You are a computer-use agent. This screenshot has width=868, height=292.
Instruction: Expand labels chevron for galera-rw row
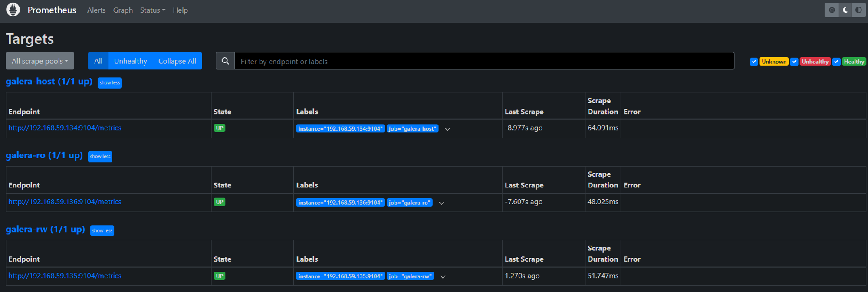443,276
